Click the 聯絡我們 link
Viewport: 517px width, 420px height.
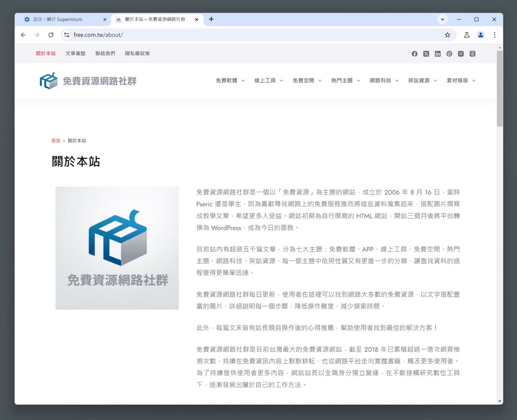coord(105,53)
